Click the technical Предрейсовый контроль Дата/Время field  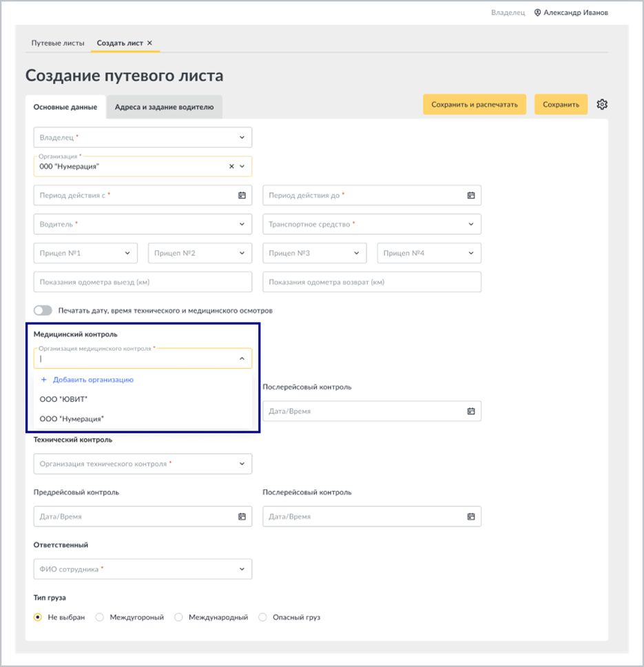(143, 516)
